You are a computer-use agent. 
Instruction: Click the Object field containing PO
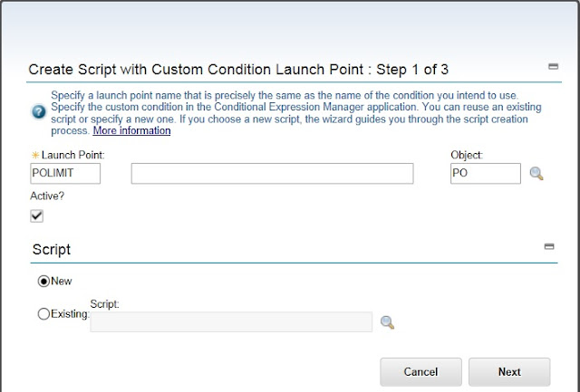pyautogui.click(x=485, y=173)
